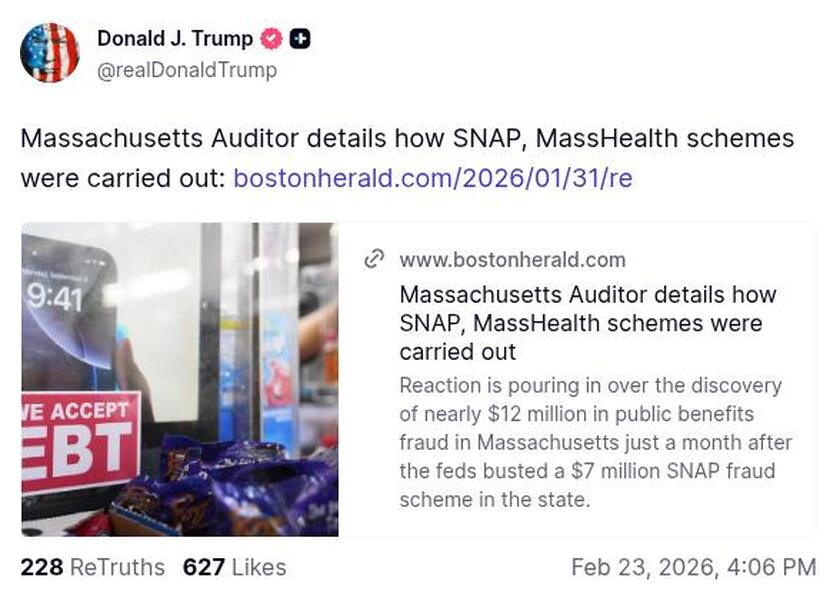
Task: Click the chain link icon in the card
Action: coord(374,260)
